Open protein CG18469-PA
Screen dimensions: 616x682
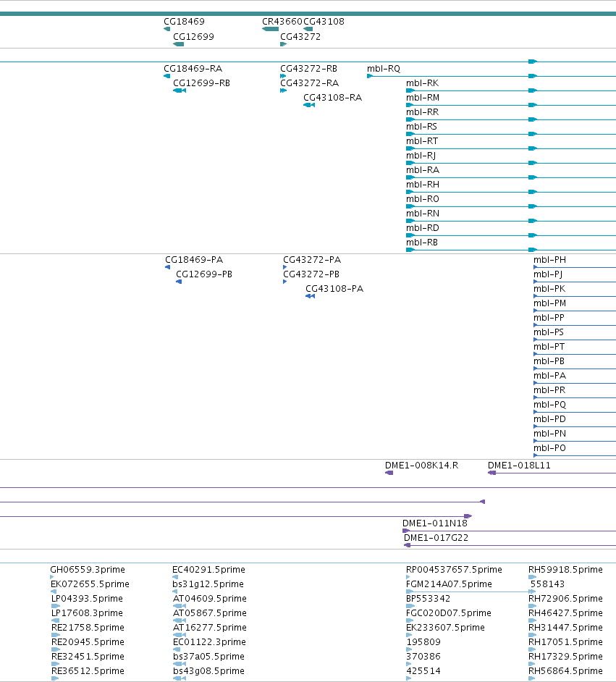click(x=194, y=260)
